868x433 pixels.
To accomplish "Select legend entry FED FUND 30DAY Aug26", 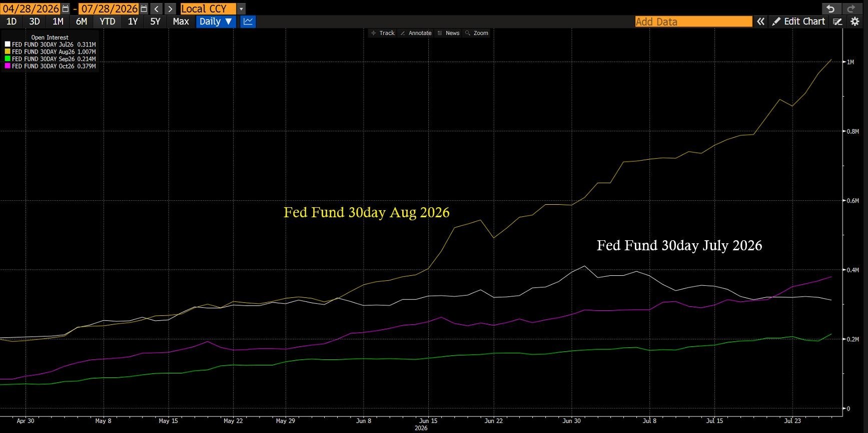I will 54,52.
